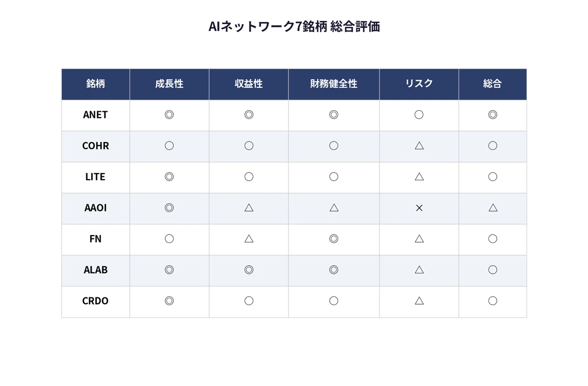Click the 銘柄 header cell
Viewport: 588px width, 386px height.
(96, 84)
